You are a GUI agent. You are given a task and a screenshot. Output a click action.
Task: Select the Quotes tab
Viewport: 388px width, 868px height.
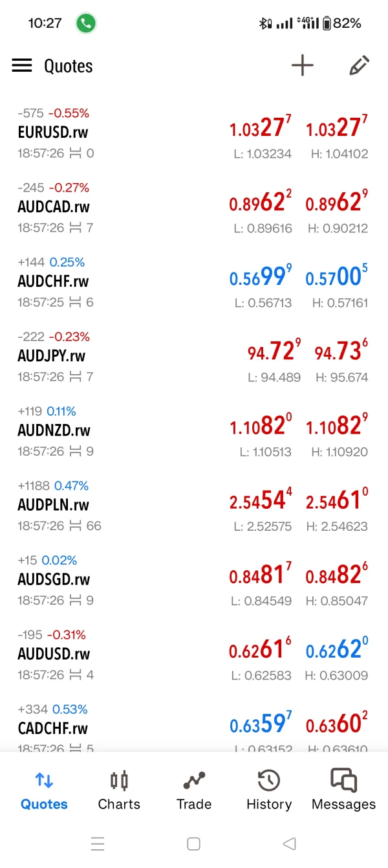44,790
